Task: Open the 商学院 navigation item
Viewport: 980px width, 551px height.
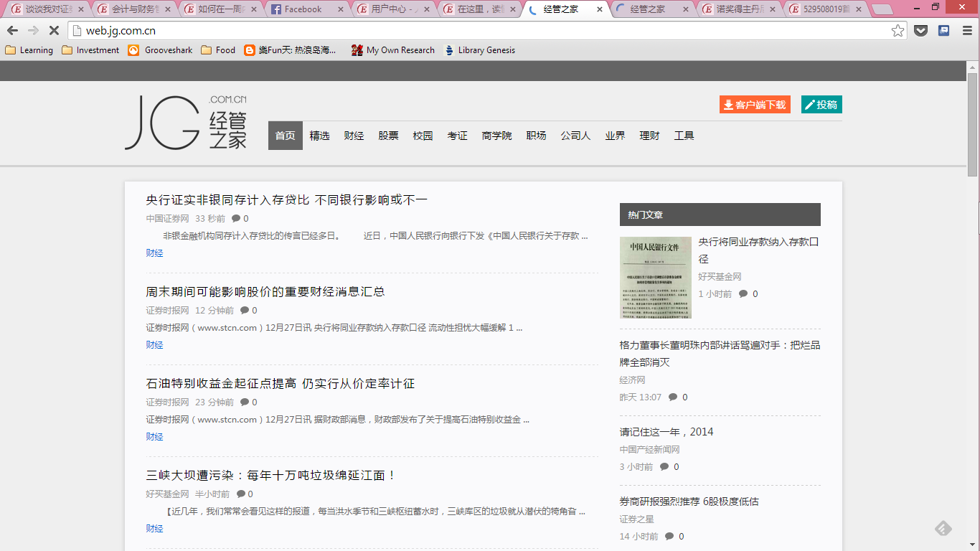Action: point(496,136)
